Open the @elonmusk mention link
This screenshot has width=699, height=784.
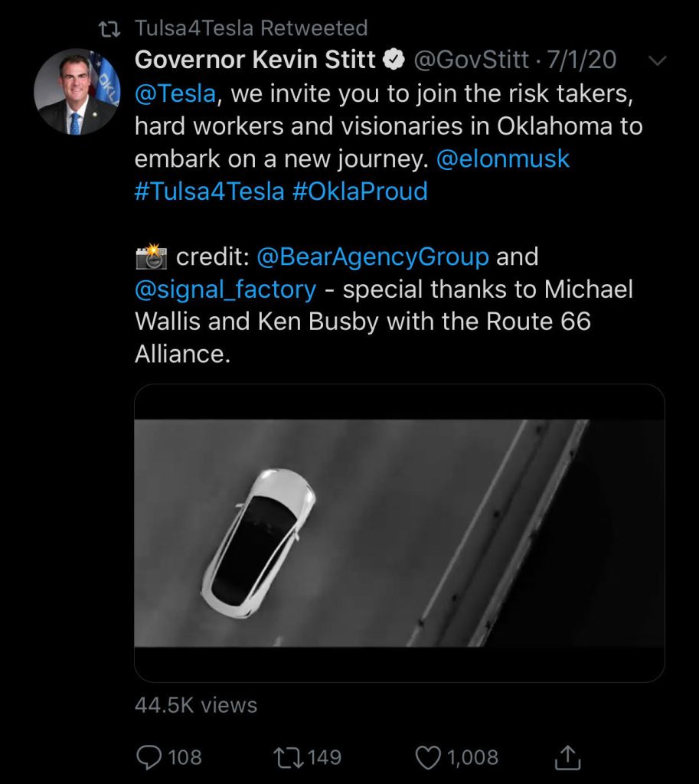click(502, 158)
